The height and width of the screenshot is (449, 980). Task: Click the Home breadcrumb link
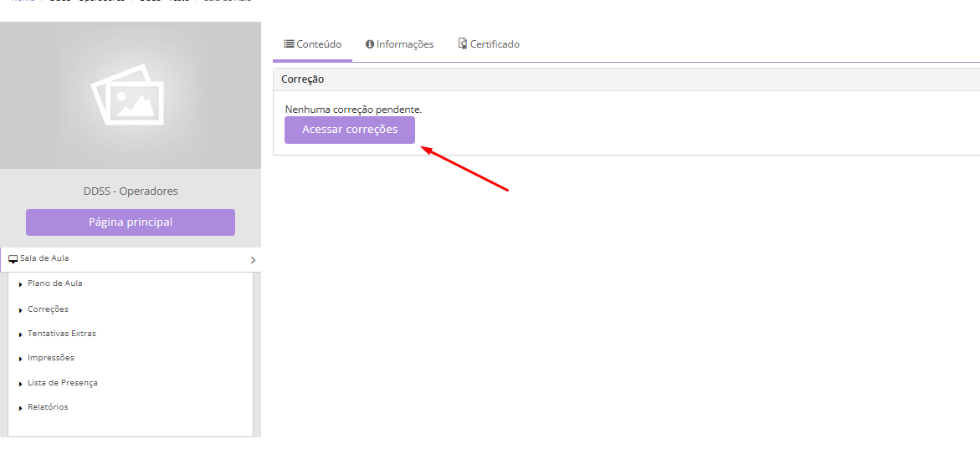pyautogui.click(x=23, y=2)
